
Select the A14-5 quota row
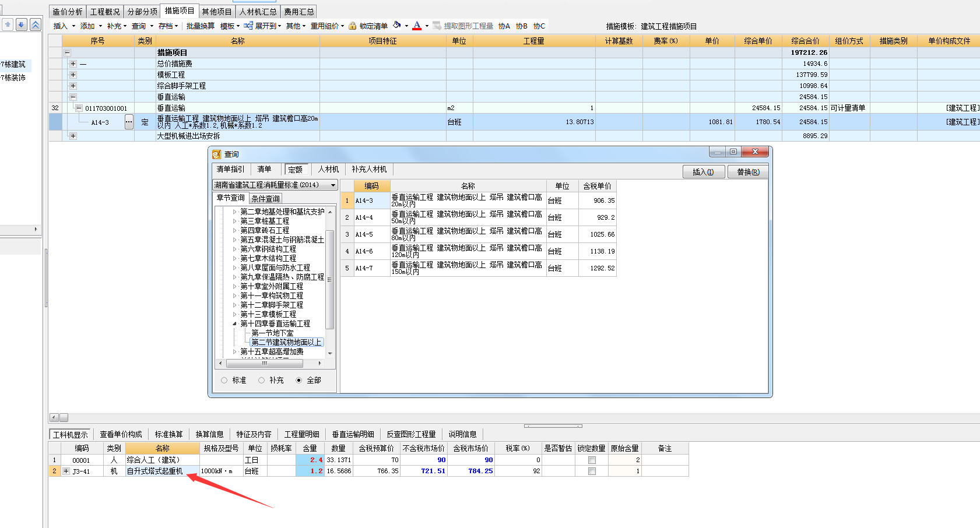[x=478, y=234]
